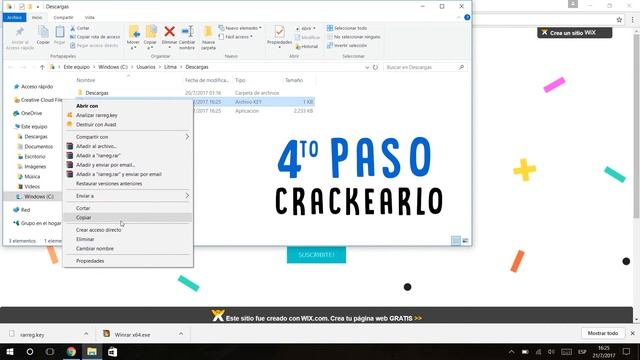Open Chrome from the taskbar
640x360 pixels.
71,351
